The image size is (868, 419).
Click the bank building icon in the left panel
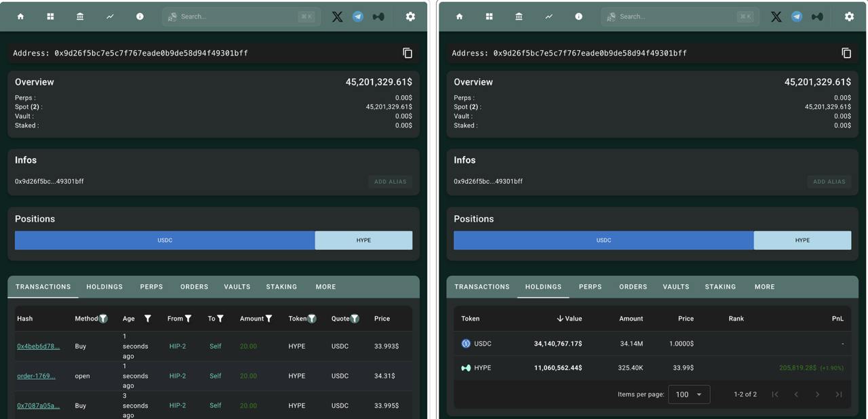point(80,16)
